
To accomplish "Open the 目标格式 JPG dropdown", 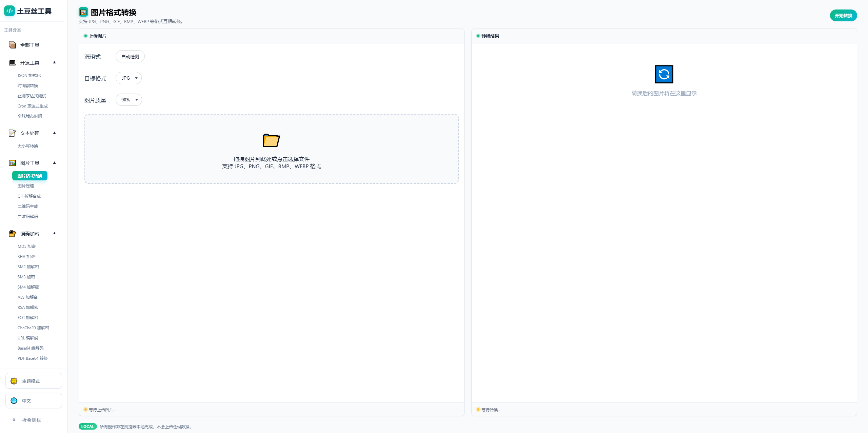I will [129, 78].
